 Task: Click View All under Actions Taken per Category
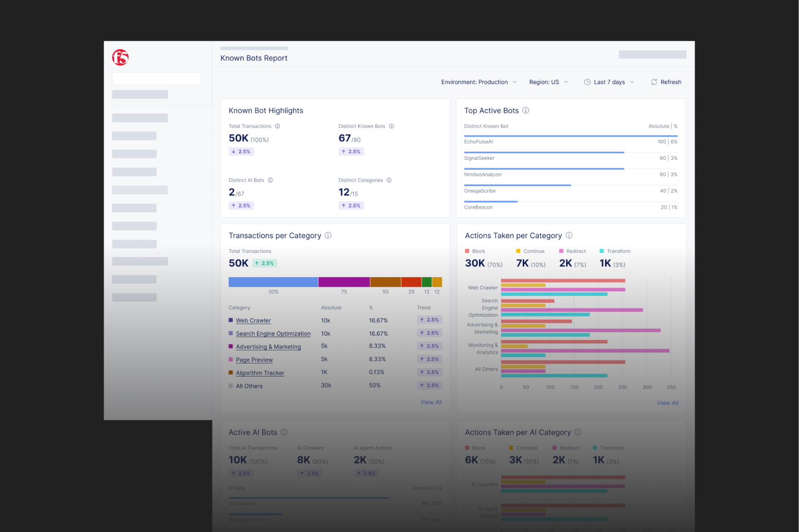(x=667, y=403)
